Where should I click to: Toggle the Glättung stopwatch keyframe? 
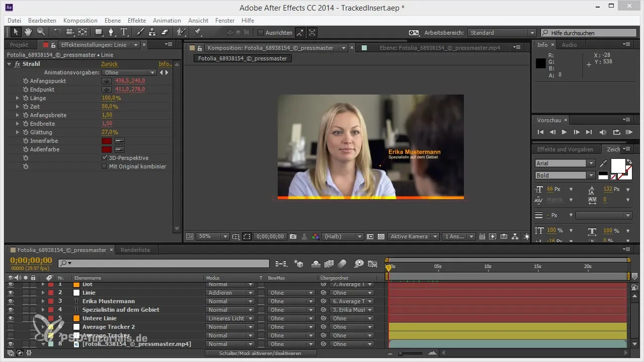coord(25,132)
